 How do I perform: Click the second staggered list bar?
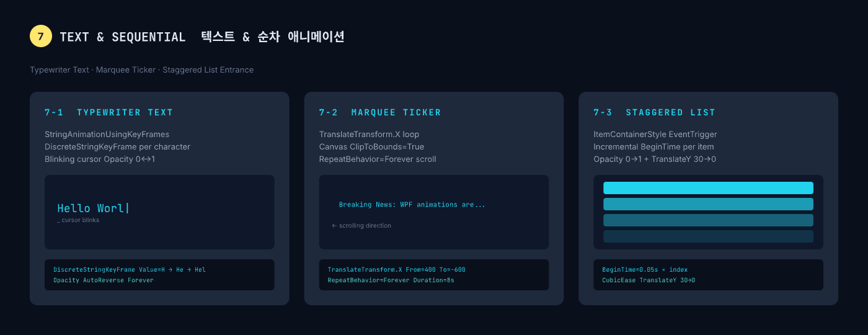(x=708, y=204)
